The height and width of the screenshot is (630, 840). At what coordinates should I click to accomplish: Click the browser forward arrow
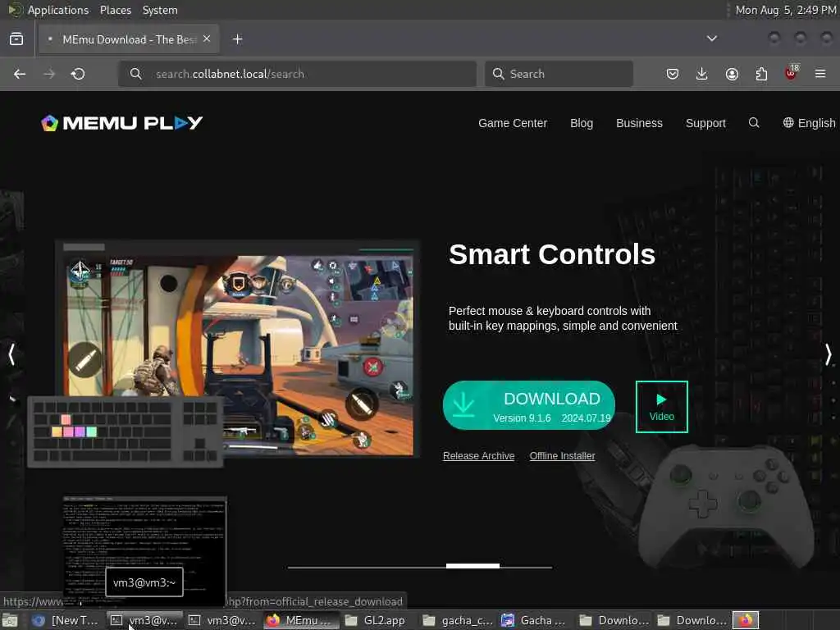(x=49, y=74)
